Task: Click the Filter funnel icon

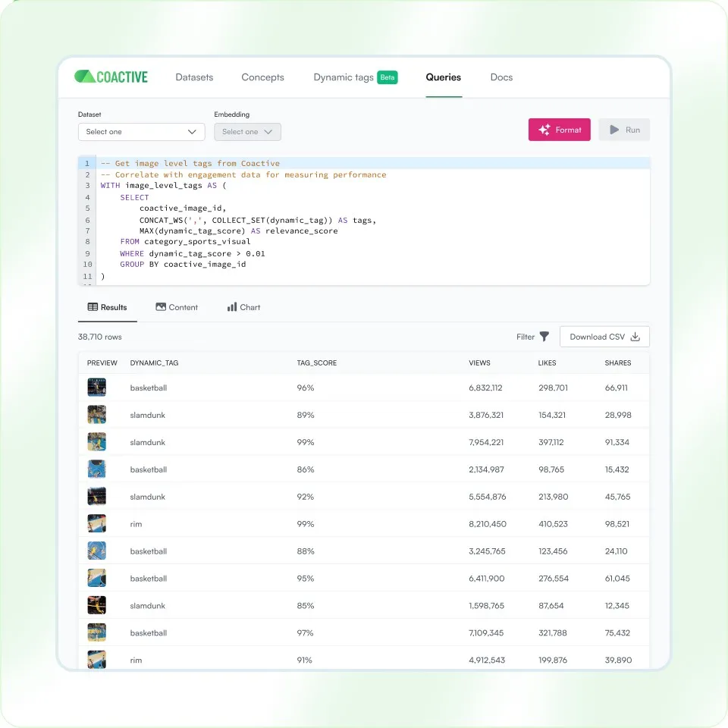Action: [x=544, y=337]
